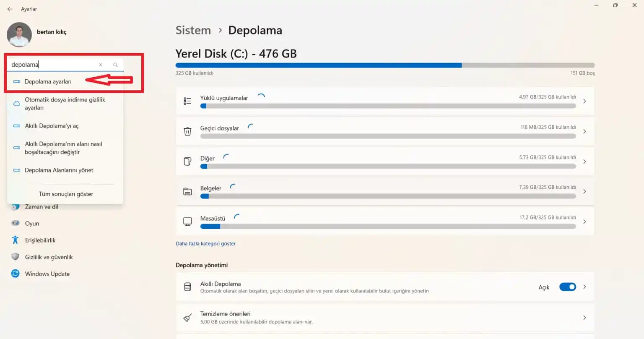Click the Daha fazla kategori göster link
Viewport: 644px width, 339px height.
point(205,243)
